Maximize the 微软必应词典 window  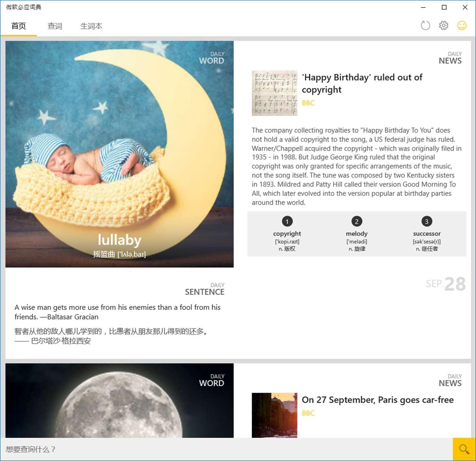pyautogui.click(x=444, y=7)
